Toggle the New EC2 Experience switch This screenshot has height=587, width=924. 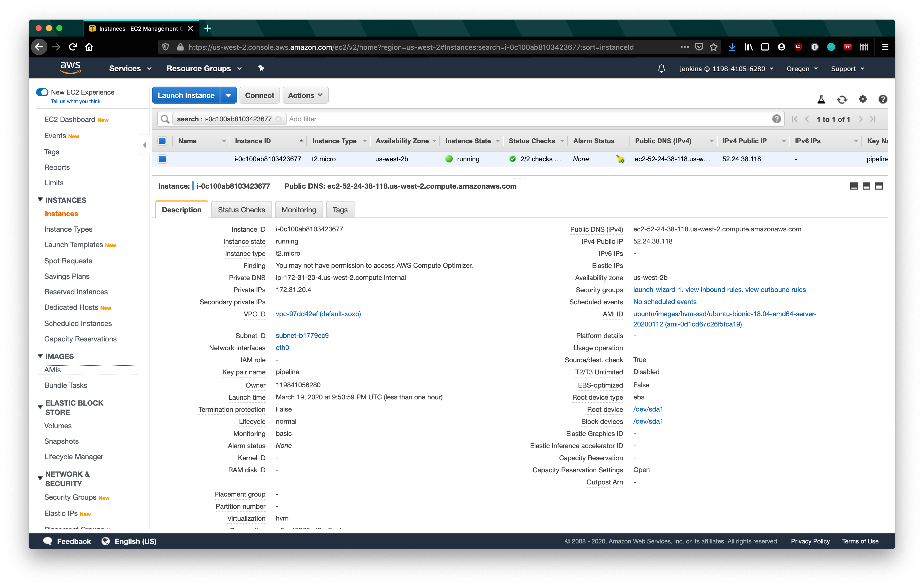[42, 93]
